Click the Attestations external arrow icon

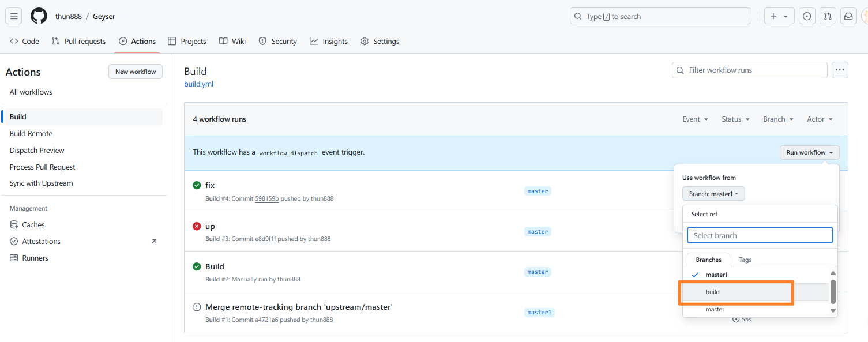click(x=154, y=241)
